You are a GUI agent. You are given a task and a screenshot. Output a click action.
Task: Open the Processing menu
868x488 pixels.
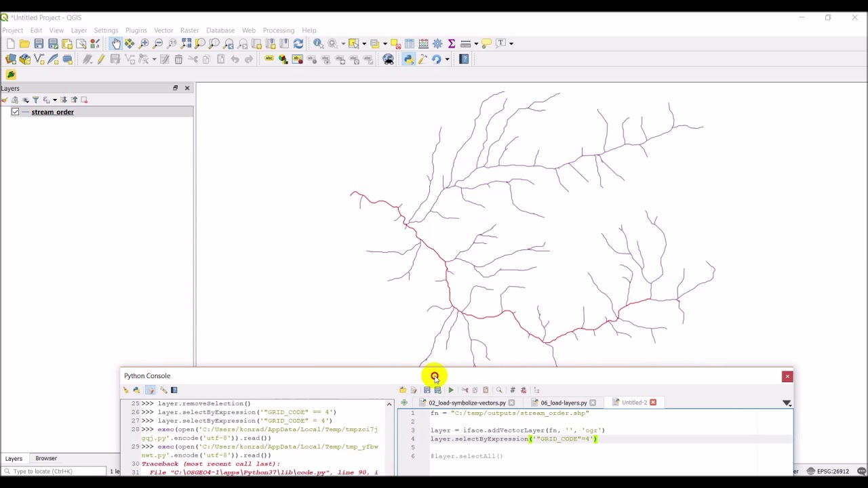[279, 30]
